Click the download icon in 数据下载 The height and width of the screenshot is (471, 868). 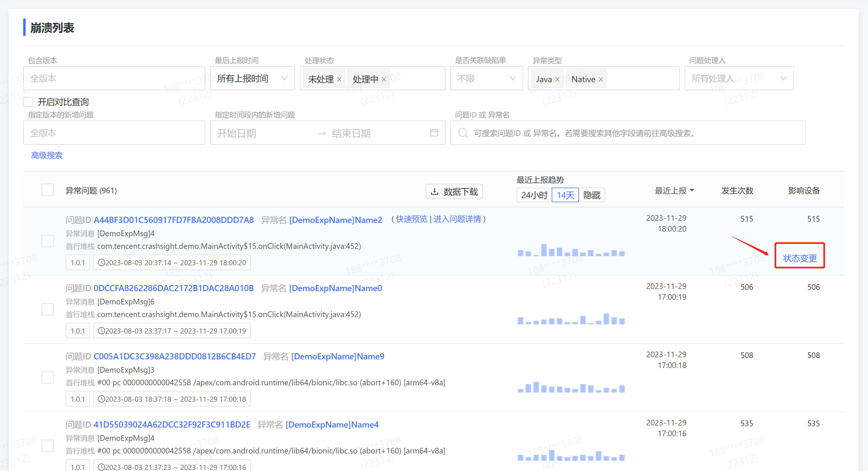435,191
